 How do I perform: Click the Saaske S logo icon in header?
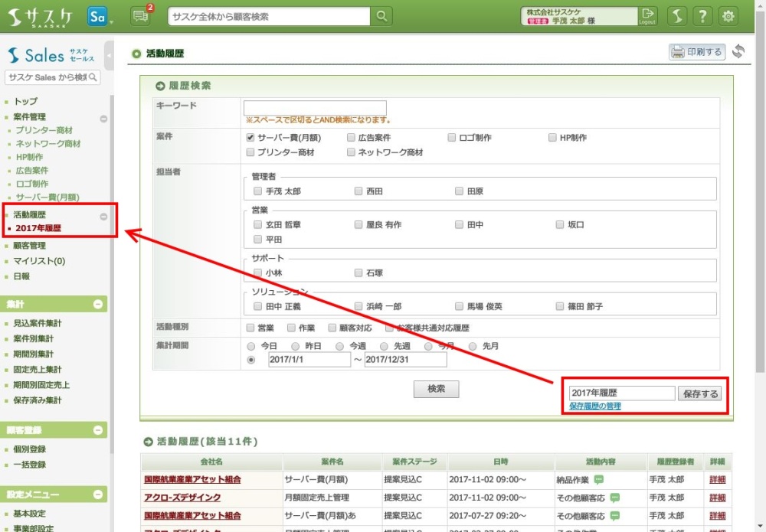(x=676, y=16)
